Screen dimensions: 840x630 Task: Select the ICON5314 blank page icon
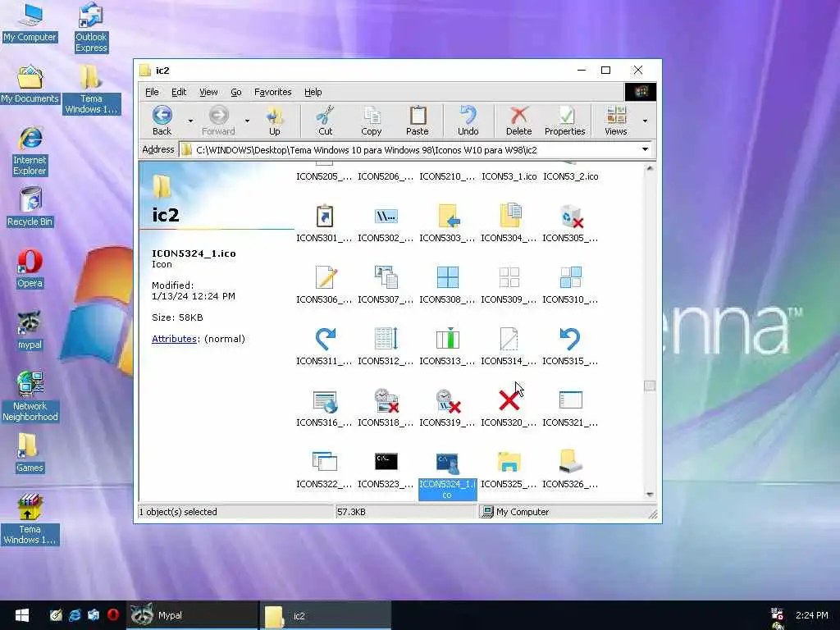509,339
